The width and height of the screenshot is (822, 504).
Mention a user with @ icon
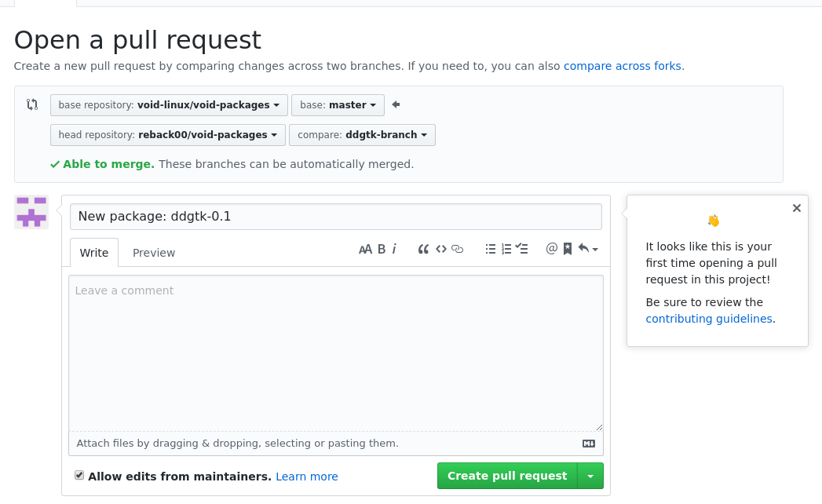click(551, 249)
